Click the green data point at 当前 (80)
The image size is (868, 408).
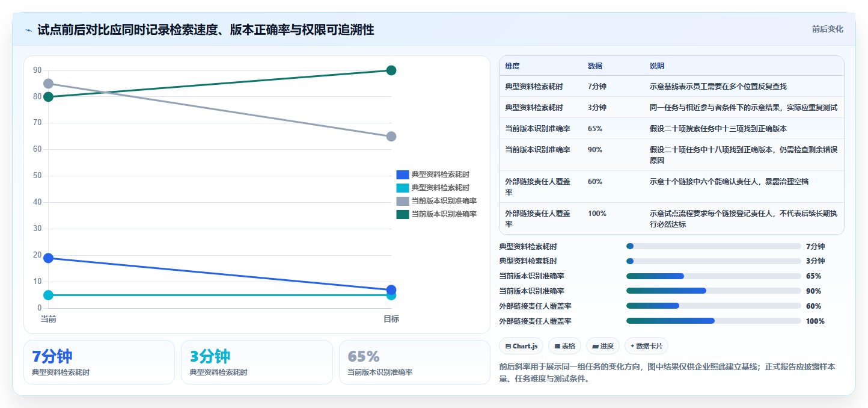click(48, 97)
